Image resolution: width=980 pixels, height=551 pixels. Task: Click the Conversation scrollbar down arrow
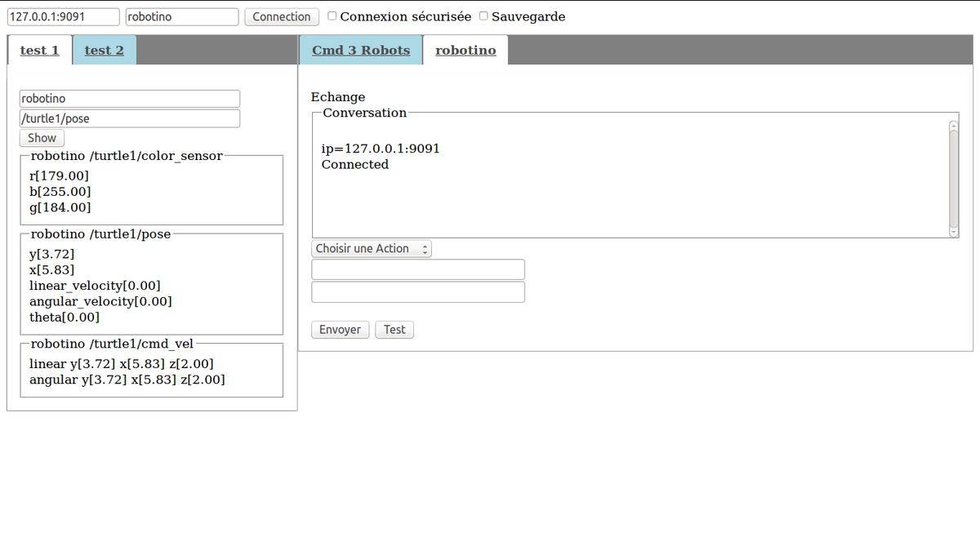[x=953, y=232]
